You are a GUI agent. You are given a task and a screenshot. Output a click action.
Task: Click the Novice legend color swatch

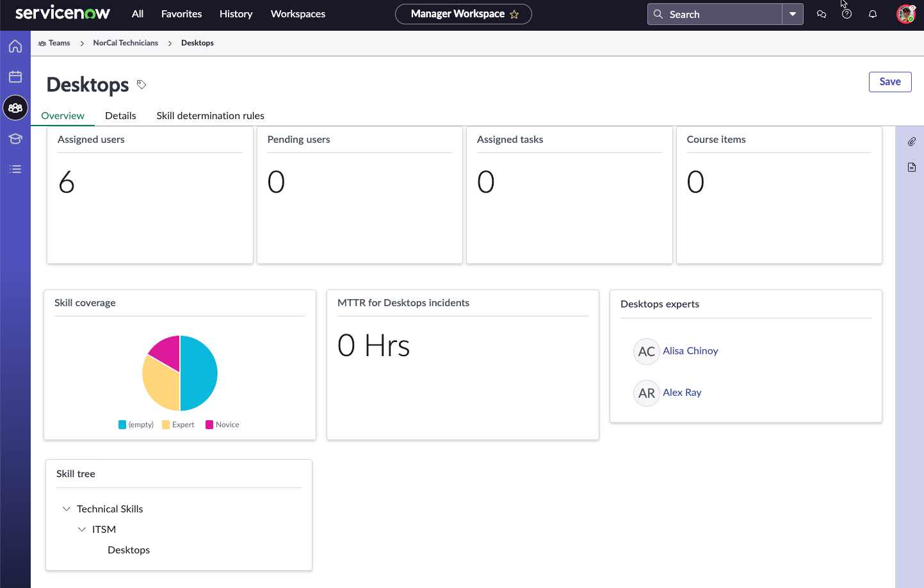point(209,425)
